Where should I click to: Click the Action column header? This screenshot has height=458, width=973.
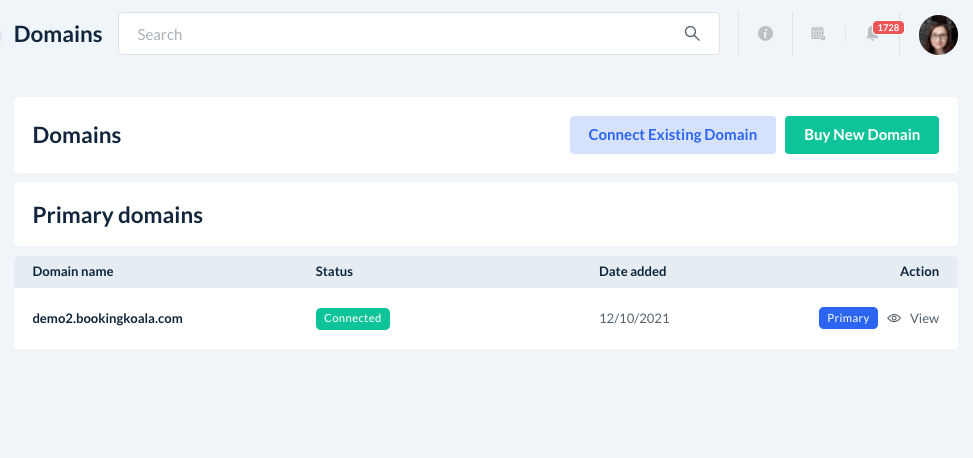[919, 271]
